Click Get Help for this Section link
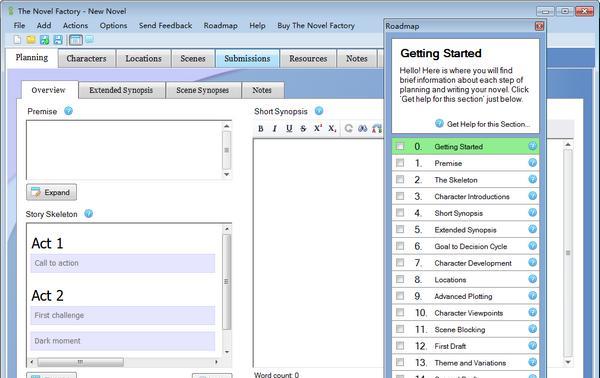The height and width of the screenshot is (378, 600). tap(483, 124)
